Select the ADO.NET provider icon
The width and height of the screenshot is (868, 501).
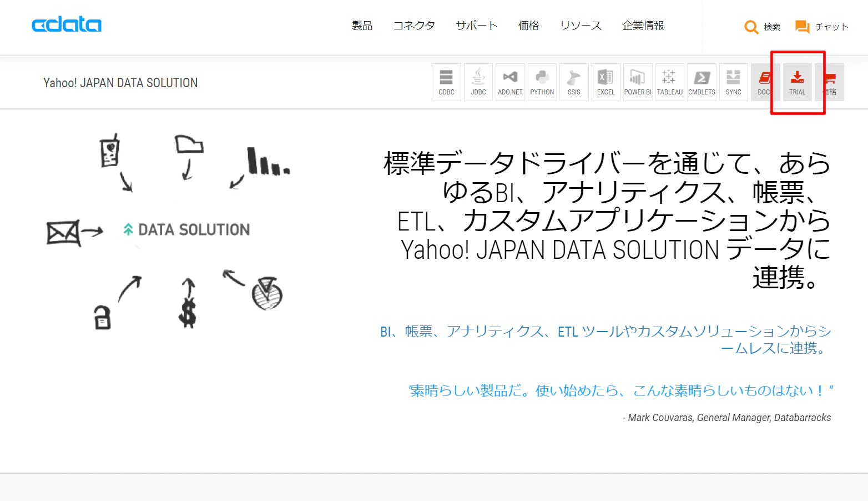tap(510, 82)
